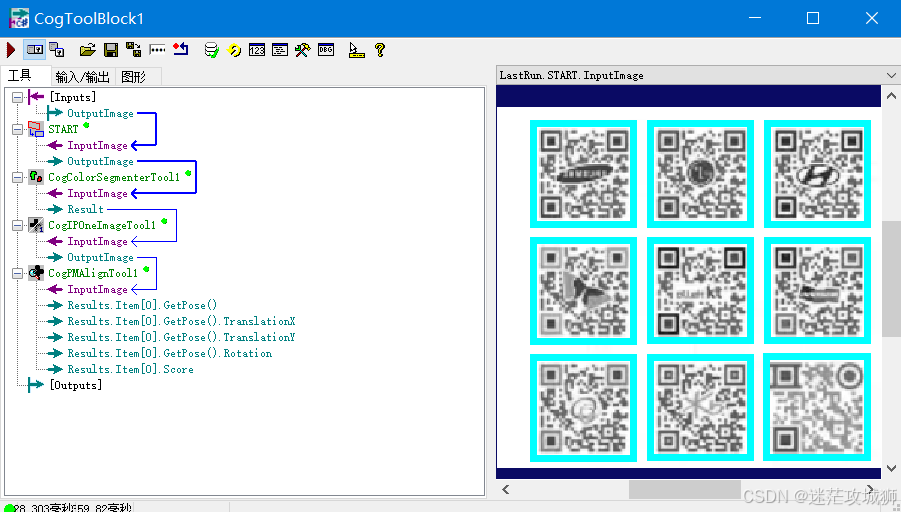Viewport: 901px width, 512px height.
Task: Collapse the START tree node
Action: (x=17, y=129)
